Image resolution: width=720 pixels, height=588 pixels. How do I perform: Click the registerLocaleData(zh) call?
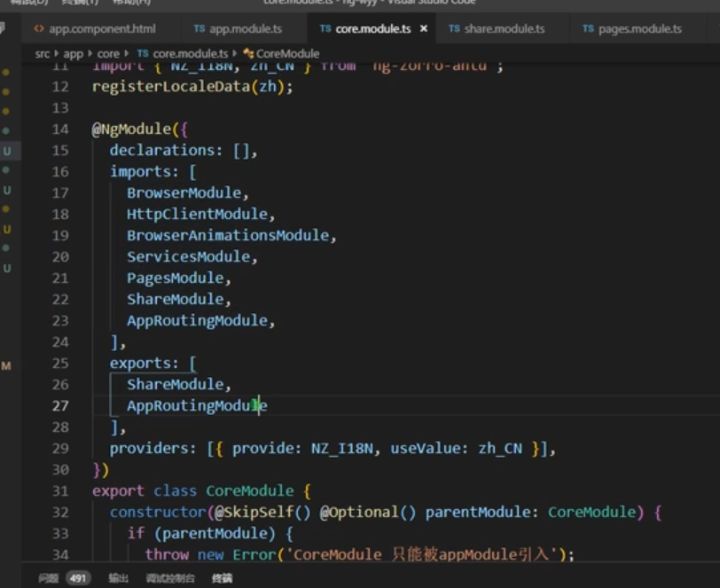click(192, 86)
